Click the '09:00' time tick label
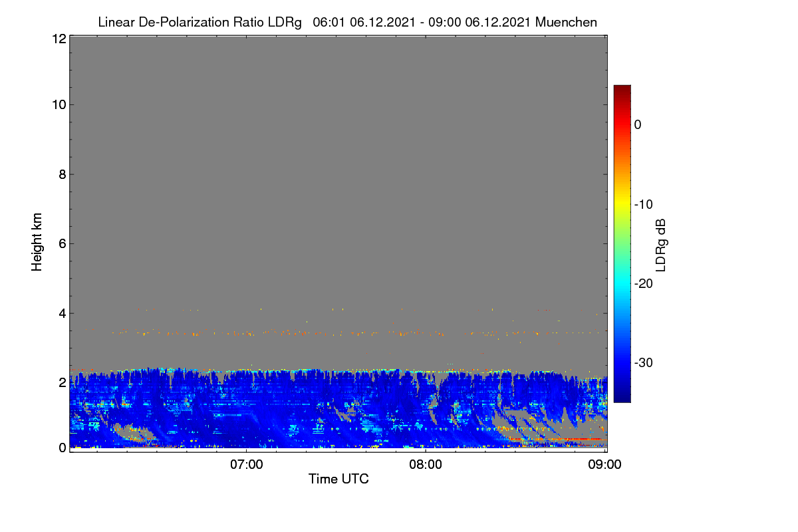The image size is (798, 532). (606, 464)
